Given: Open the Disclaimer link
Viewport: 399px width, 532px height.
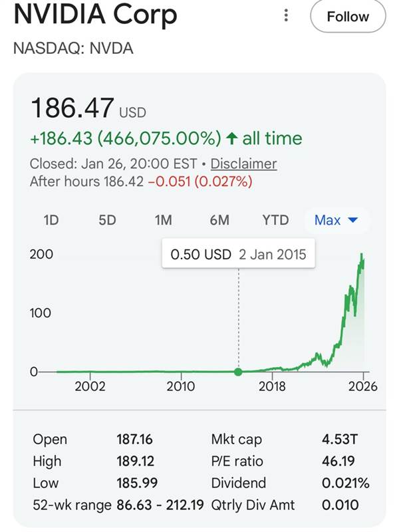Looking at the screenshot, I should pos(243,164).
